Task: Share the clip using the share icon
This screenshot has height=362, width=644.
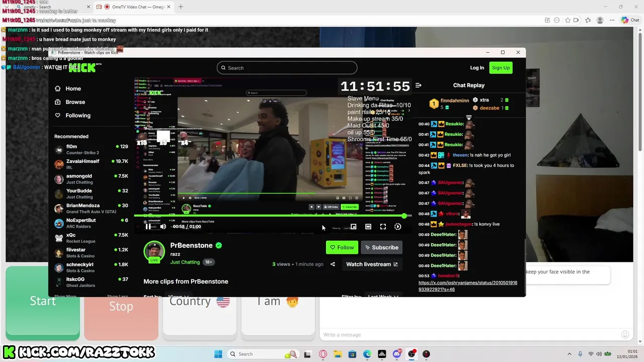Action: 333,264
